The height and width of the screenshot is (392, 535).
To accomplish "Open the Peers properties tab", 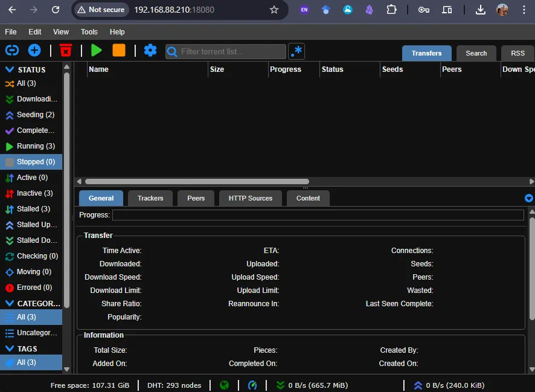I will coord(196,198).
